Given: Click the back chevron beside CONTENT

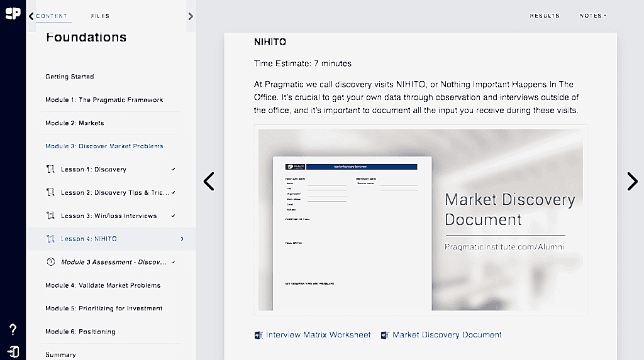Looking at the screenshot, I should click(x=31, y=16).
